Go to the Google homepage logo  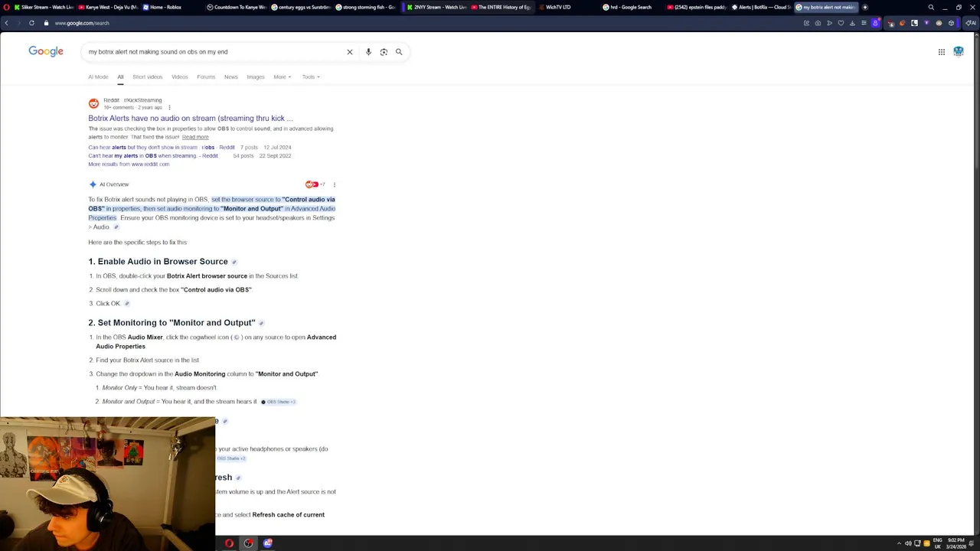pyautogui.click(x=46, y=51)
